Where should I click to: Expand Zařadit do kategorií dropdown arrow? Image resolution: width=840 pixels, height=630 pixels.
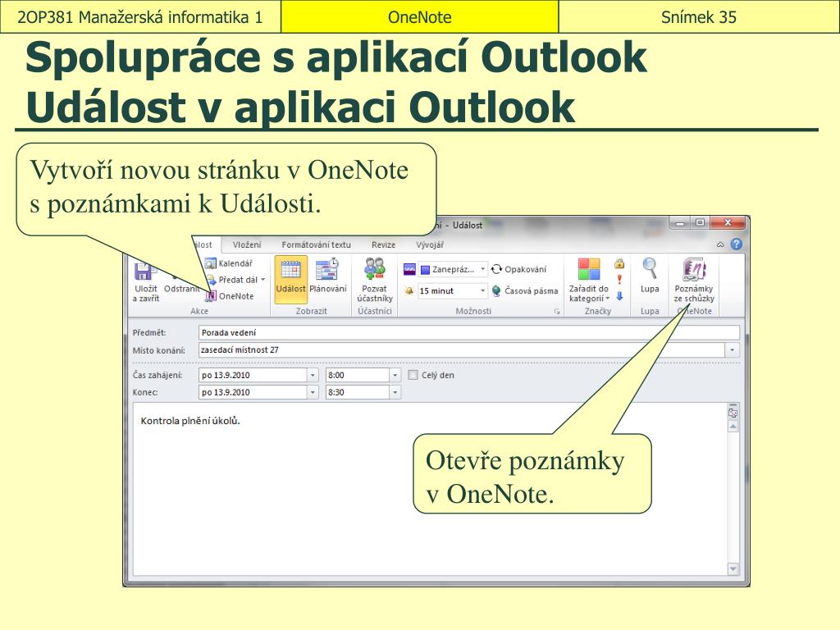click(x=608, y=299)
